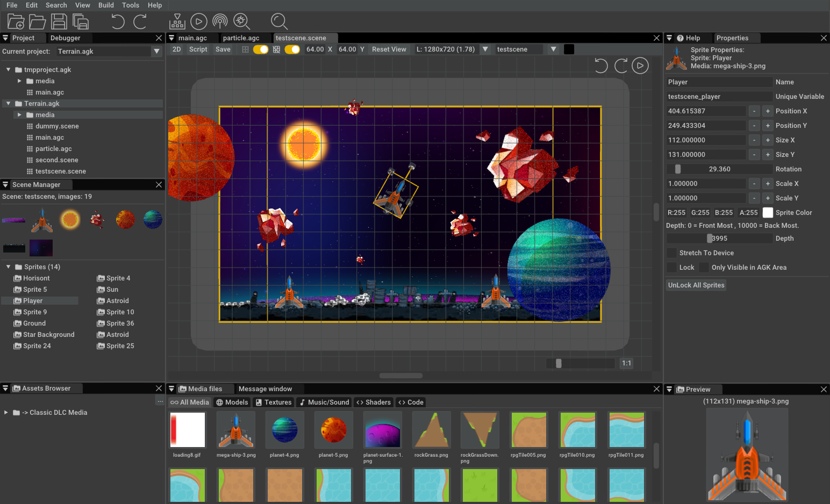Toggle the snap-to-grid switch
This screenshot has width=830, height=504.
(x=292, y=49)
